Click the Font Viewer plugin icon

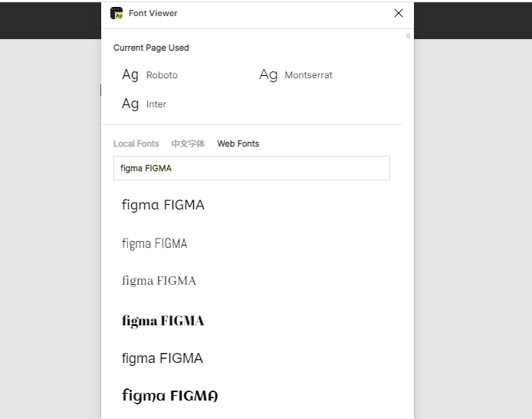[x=117, y=13]
